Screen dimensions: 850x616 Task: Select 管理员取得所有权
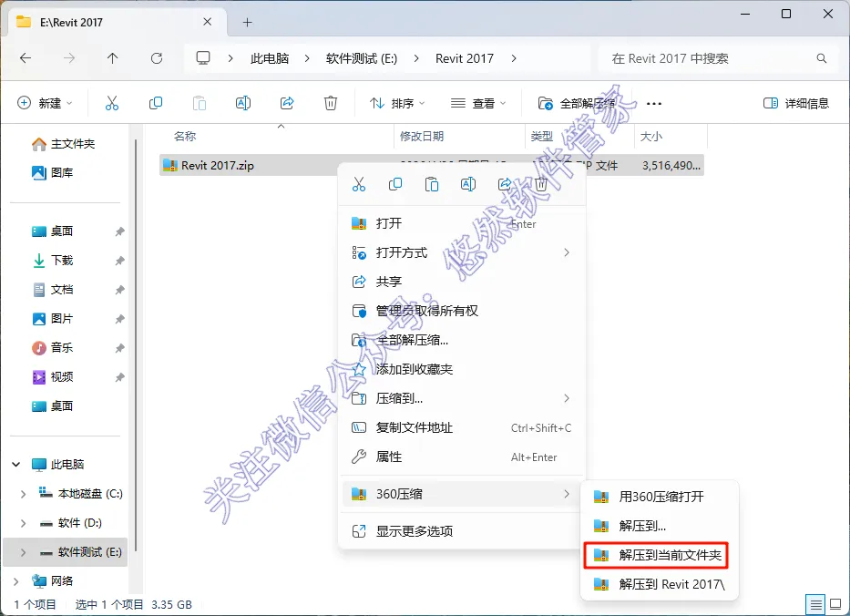[462, 311]
